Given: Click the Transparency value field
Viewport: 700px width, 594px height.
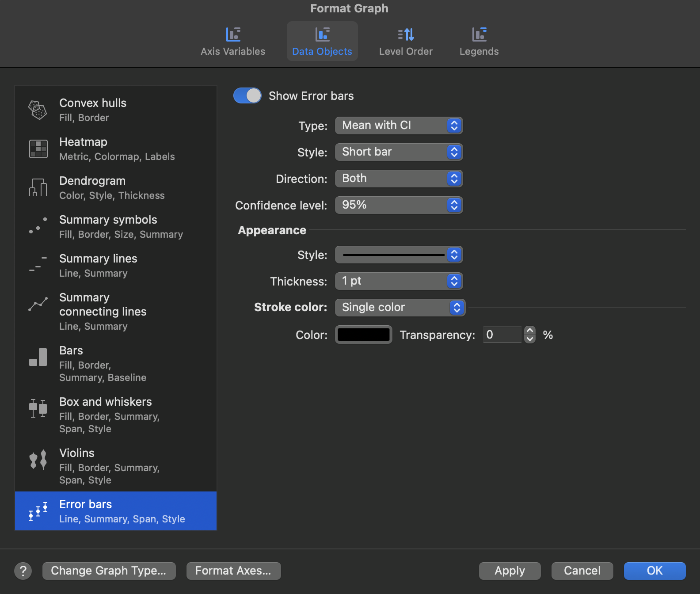Looking at the screenshot, I should [502, 335].
